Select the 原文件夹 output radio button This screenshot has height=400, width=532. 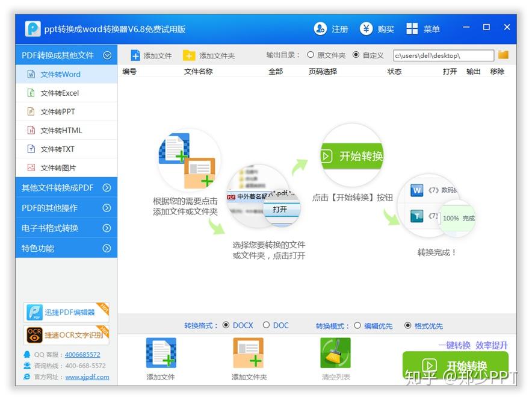tap(311, 55)
